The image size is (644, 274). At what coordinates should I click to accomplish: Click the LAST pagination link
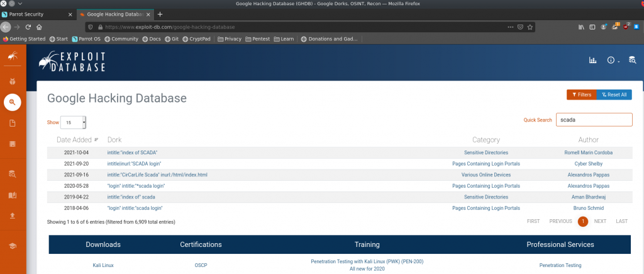tap(622, 221)
